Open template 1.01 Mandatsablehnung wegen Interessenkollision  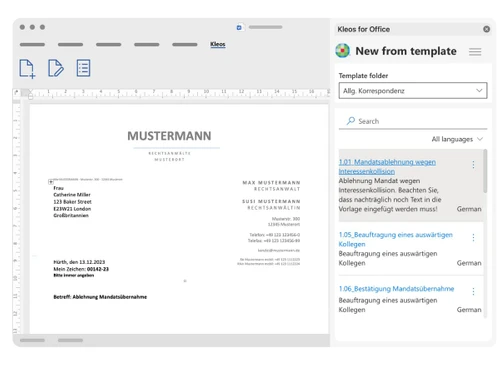tap(387, 167)
